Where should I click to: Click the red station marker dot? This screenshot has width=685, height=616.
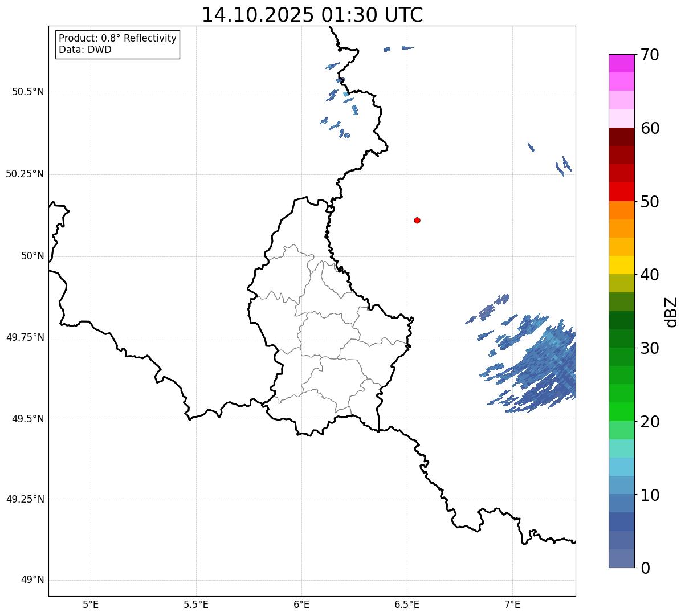click(417, 220)
